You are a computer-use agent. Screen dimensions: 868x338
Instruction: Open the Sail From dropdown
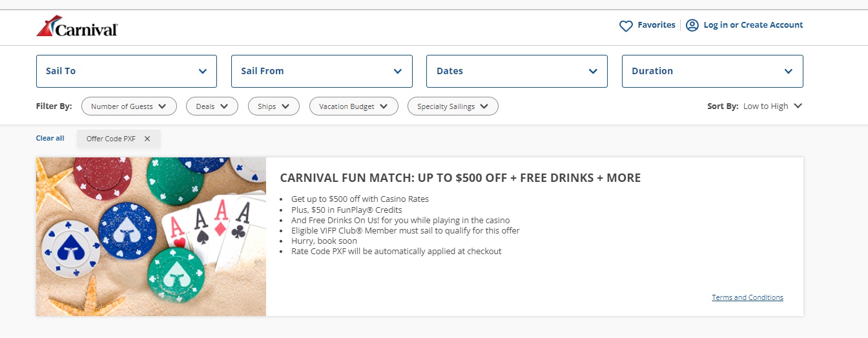pyautogui.click(x=322, y=71)
